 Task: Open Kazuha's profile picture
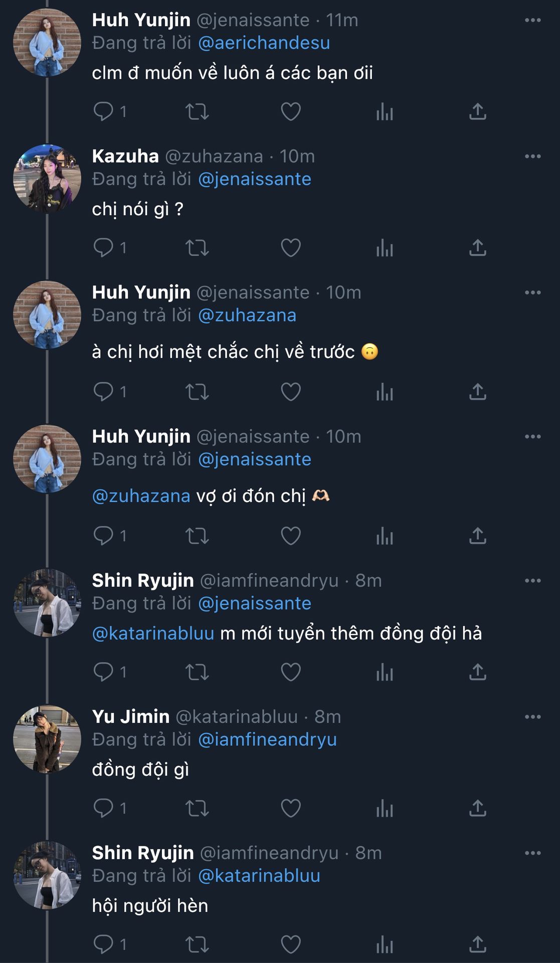tap(47, 179)
